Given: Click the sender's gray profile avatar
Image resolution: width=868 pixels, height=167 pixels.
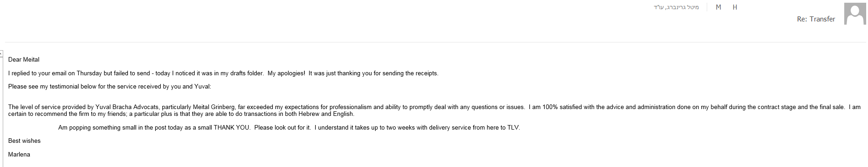Looking at the screenshot, I should tap(855, 14).
